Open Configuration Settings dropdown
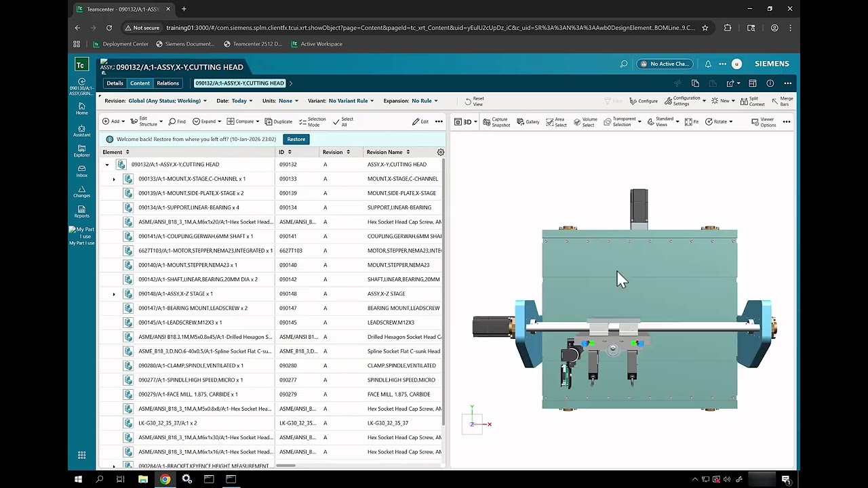Screen dimensions: 868x488 point(686,101)
